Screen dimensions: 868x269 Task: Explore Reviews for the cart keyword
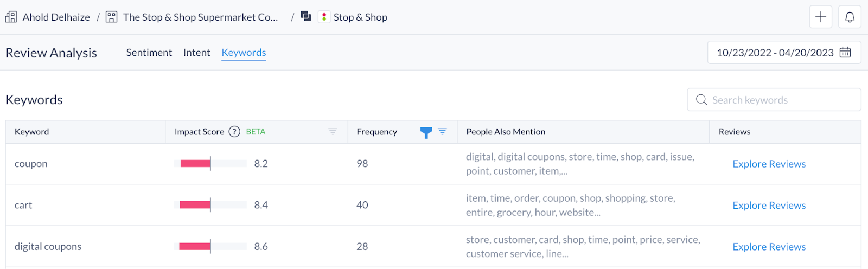769,206
